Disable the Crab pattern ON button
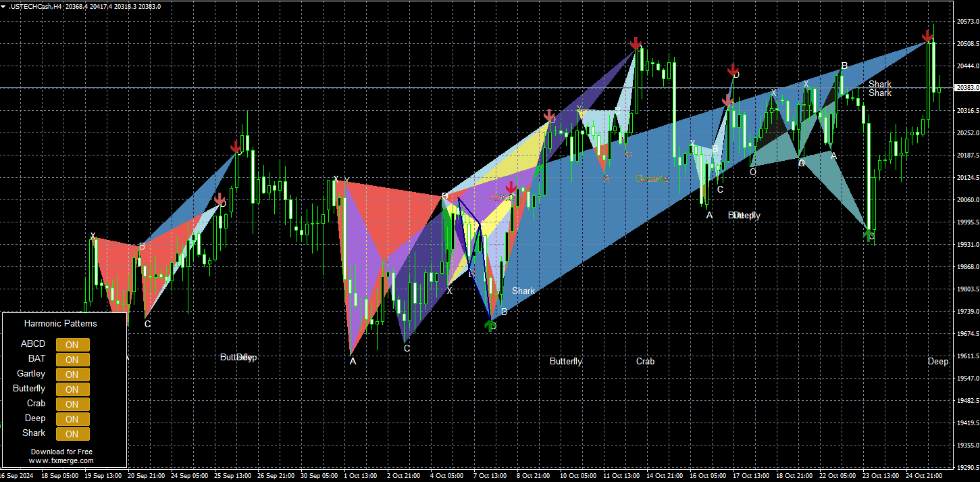 click(x=72, y=404)
